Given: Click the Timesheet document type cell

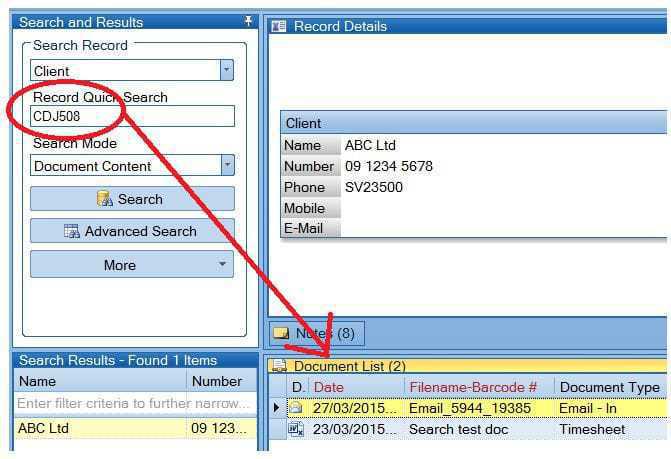Looking at the screenshot, I should coord(611,429).
